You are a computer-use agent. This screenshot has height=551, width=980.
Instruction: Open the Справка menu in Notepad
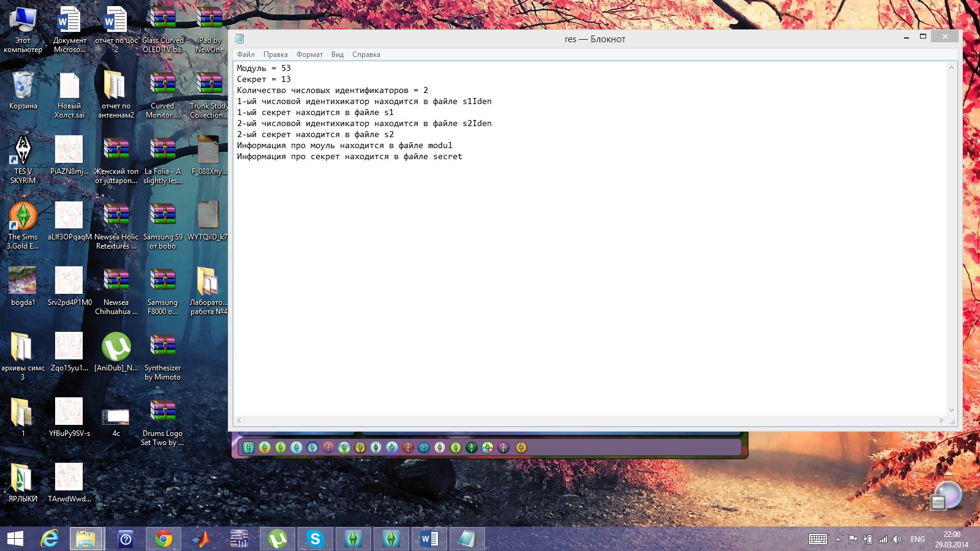pyautogui.click(x=366, y=54)
